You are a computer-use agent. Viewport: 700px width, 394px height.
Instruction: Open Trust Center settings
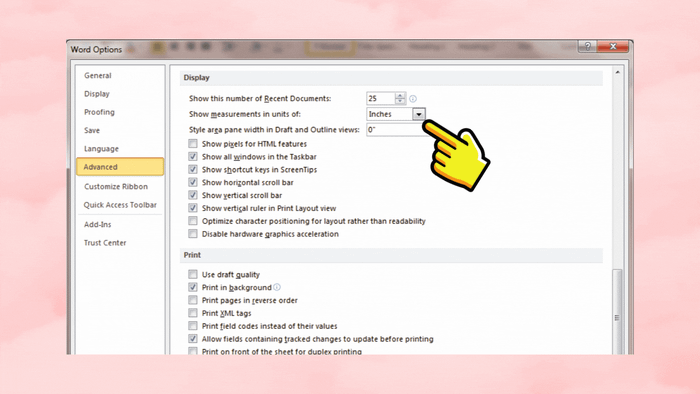pos(105,243)
